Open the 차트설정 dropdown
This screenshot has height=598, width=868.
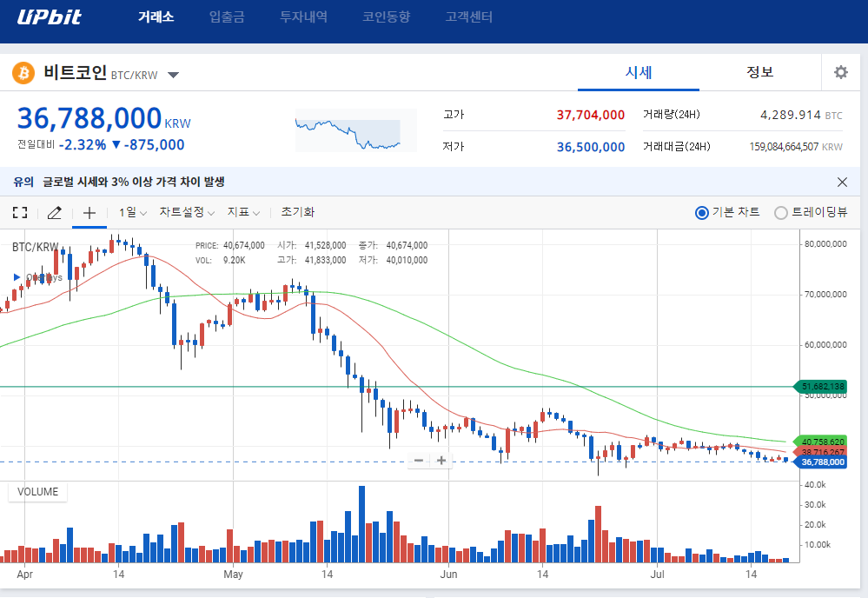point(187,212)
